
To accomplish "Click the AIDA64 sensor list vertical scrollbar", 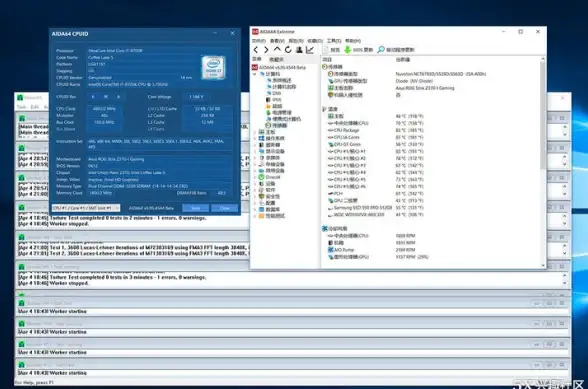I will [543, 116].
